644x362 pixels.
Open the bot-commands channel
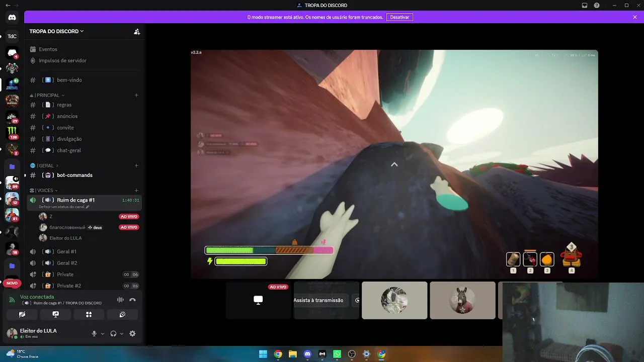click(x=85, y=175)
